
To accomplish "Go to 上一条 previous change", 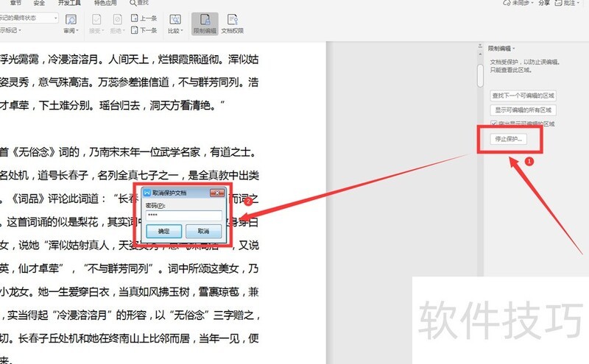I will pos(144,18).
